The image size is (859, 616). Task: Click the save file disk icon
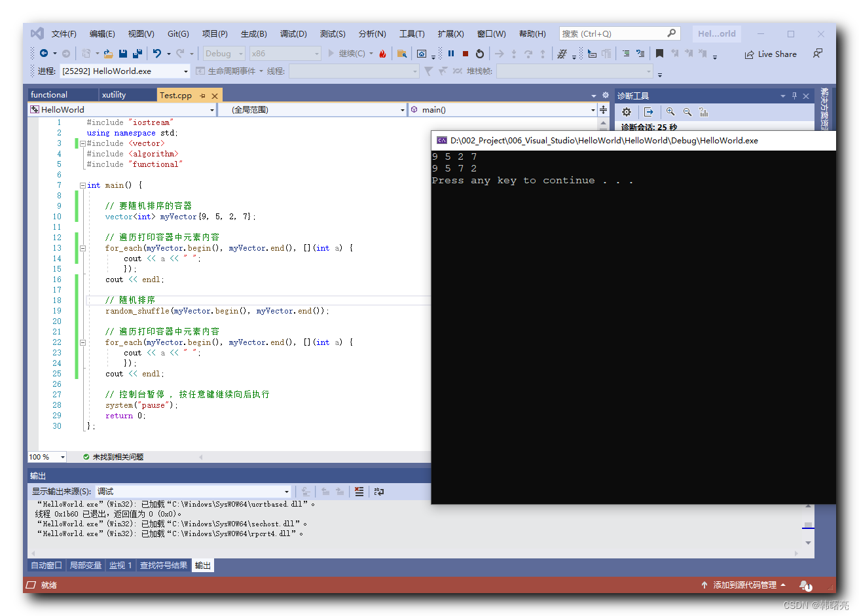coord(123,54)
